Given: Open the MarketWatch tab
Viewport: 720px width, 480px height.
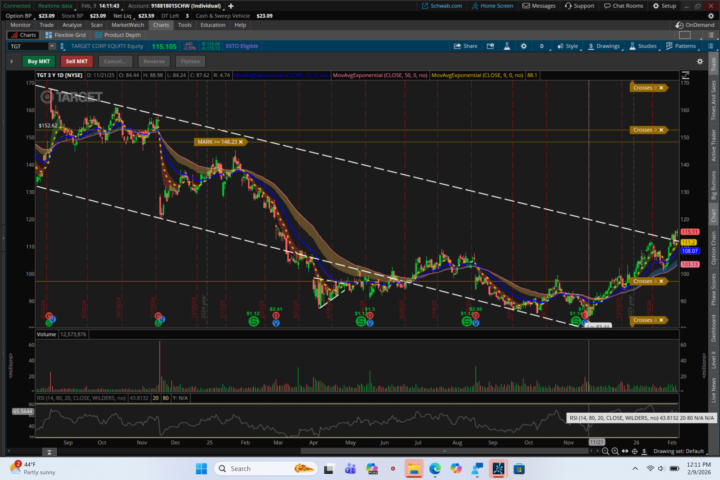Looking at the screenshot, I should [128, 25].
